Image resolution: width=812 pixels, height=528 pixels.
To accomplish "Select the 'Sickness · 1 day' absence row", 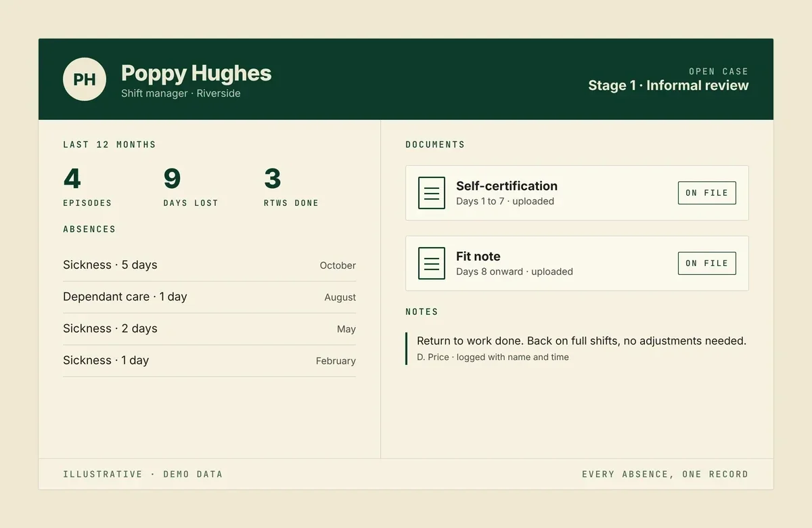I will tap(209, 361).
